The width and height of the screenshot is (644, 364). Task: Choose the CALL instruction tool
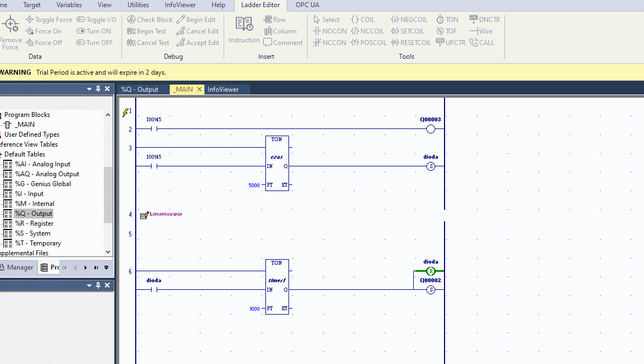click(x=482, y=43)
